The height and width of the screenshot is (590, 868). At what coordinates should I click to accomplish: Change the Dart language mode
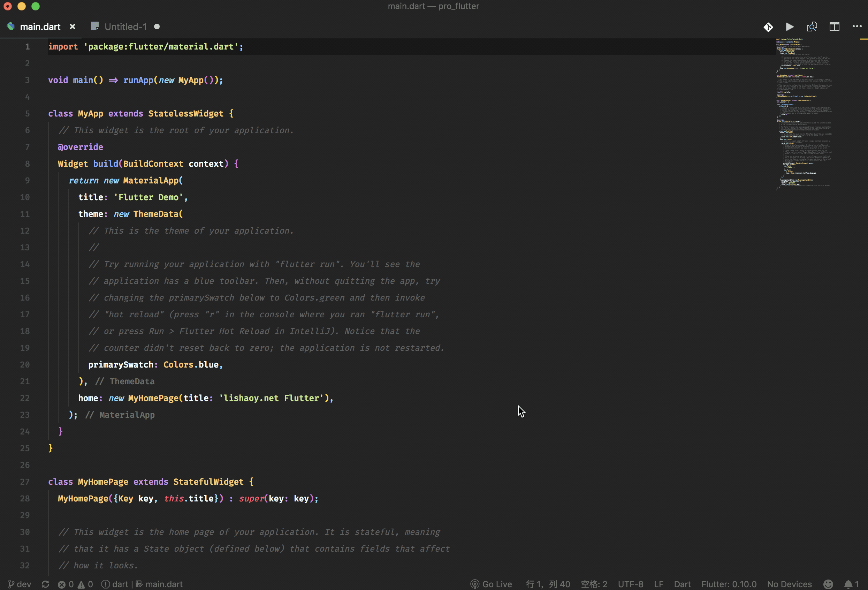682,584
